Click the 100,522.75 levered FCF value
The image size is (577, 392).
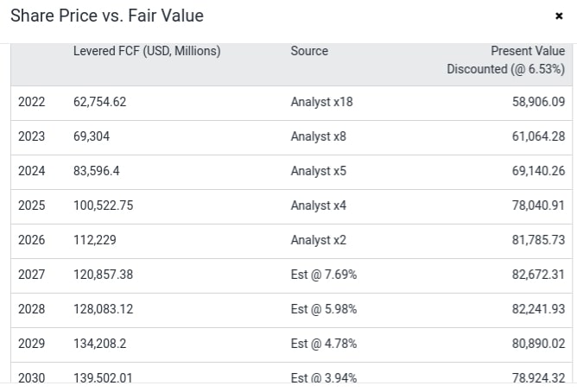[x=103, y=205]
